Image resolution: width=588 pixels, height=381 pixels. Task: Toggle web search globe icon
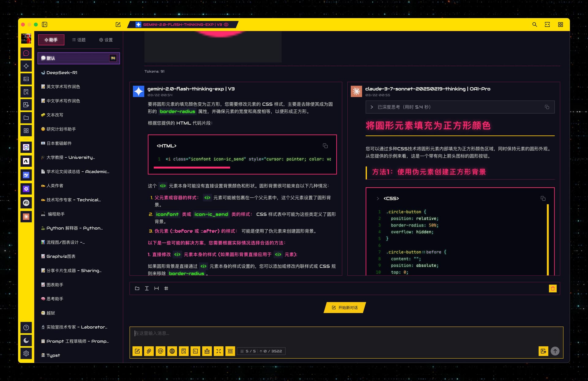(172, 351)
